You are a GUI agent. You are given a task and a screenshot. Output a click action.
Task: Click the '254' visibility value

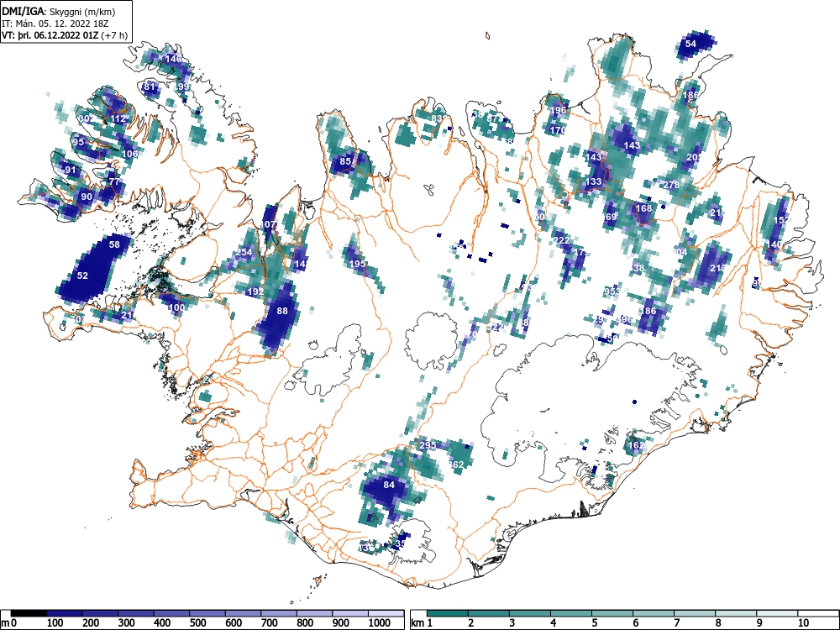pos(244,252)
